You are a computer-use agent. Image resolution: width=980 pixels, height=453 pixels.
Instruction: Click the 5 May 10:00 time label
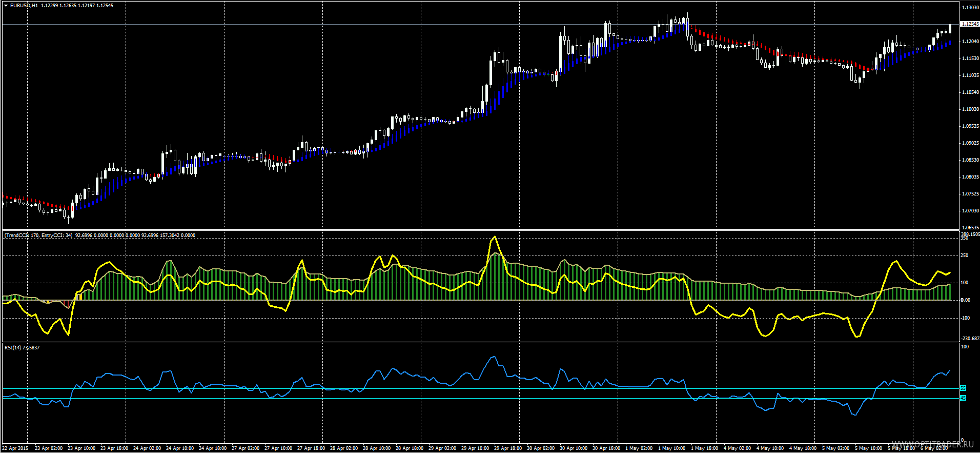point(869,448)
